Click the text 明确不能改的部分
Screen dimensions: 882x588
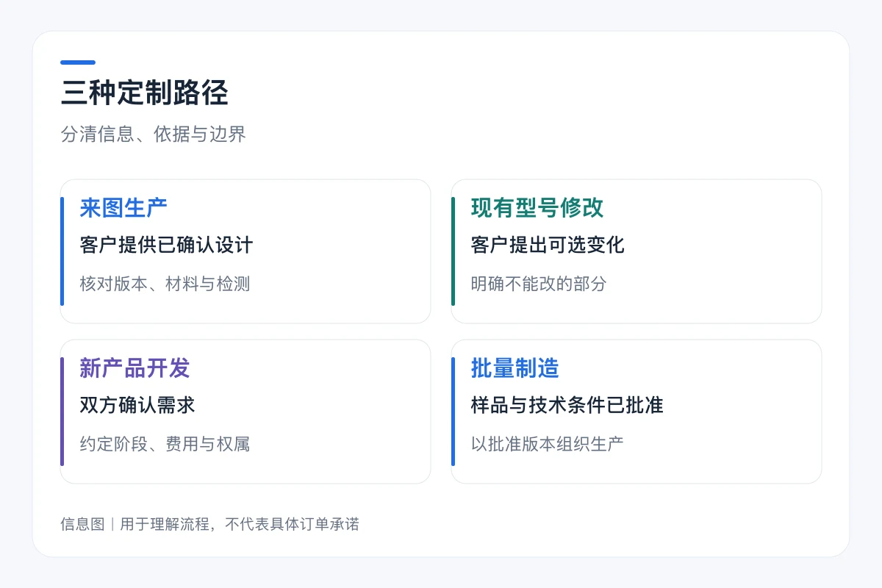(539, 284)
